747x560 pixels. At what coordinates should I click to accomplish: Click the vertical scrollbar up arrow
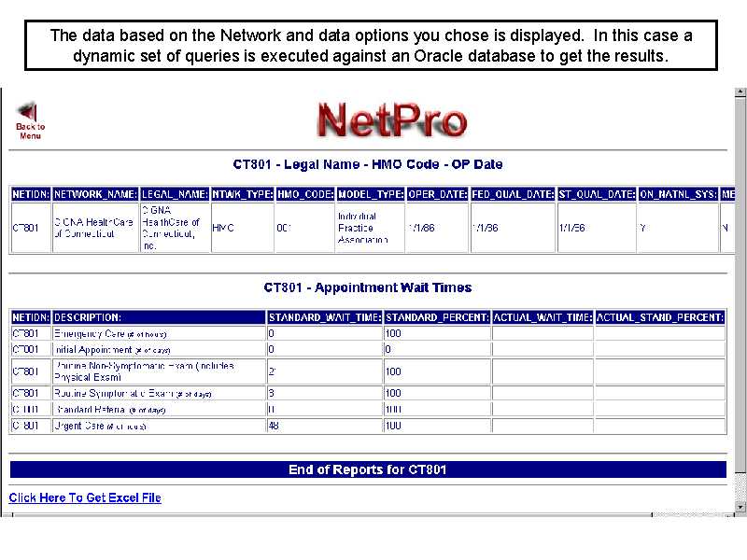(740, 94)
